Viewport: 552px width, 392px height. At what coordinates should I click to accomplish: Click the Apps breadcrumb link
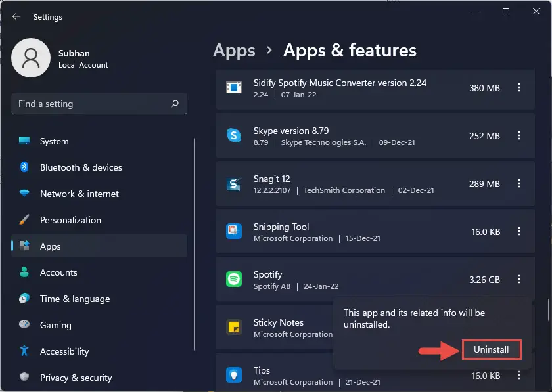click(x=234, y=51)
